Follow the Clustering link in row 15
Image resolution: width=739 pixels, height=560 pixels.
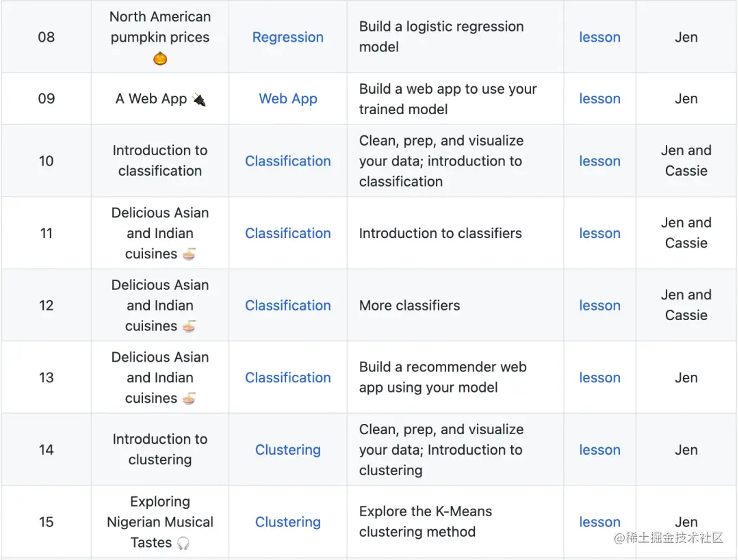(287, 522)
